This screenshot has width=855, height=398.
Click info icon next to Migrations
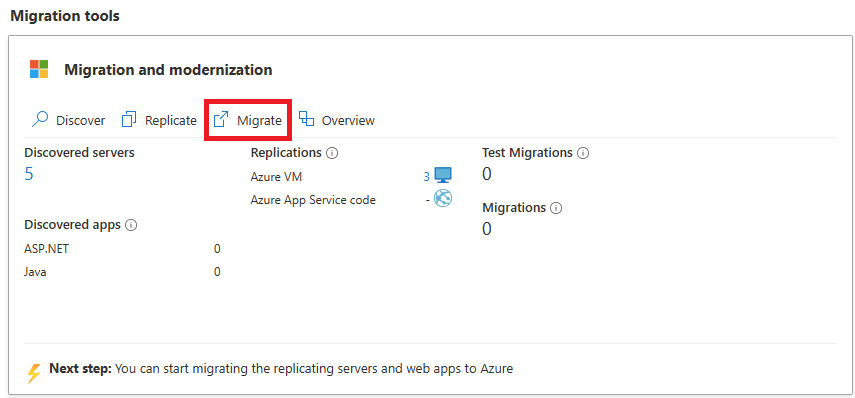point(556,208)
